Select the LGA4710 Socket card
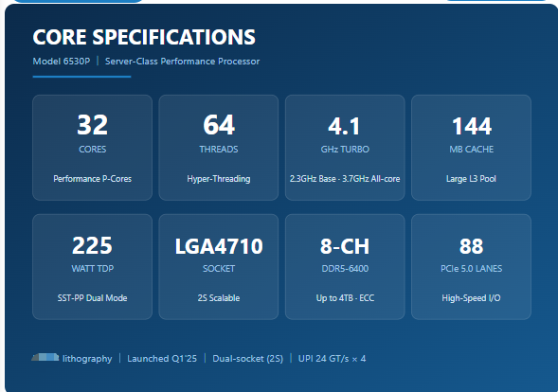 pyautogui.click(x=219, y=267)
